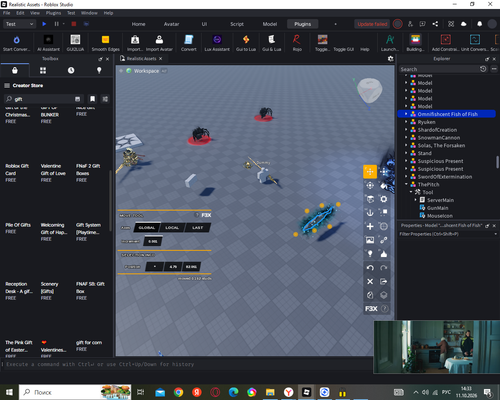Image resolution: width=500 pixels, height=400 pixels.
Task: Select the F3X Move tool icon
Action: (x=370, y=172)
